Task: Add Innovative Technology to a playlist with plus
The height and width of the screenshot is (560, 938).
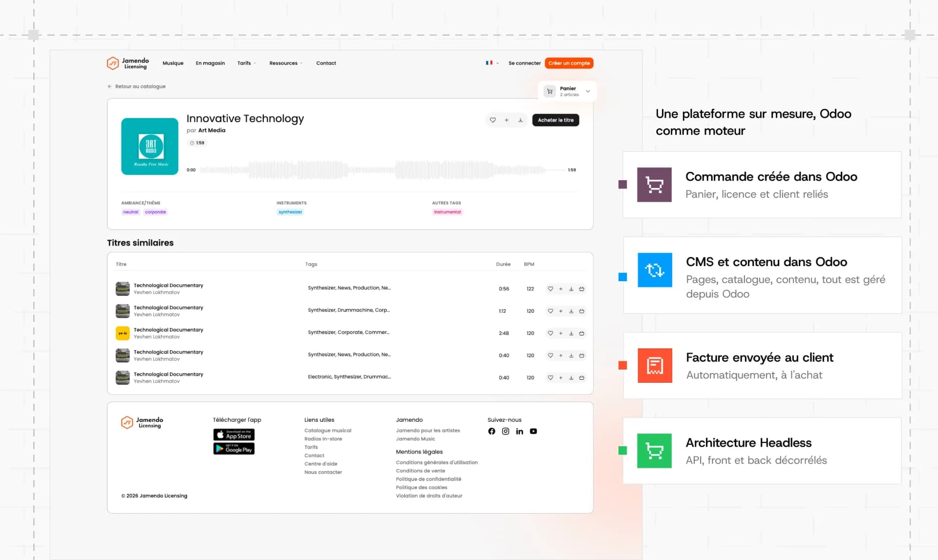Action: [507, 120]
